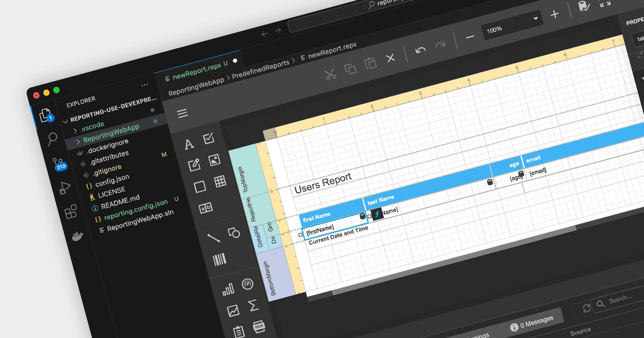Viewport: 644px width, 338px height.
Task: Select the Sparkline control in toolbox
Action: (233, 311)
